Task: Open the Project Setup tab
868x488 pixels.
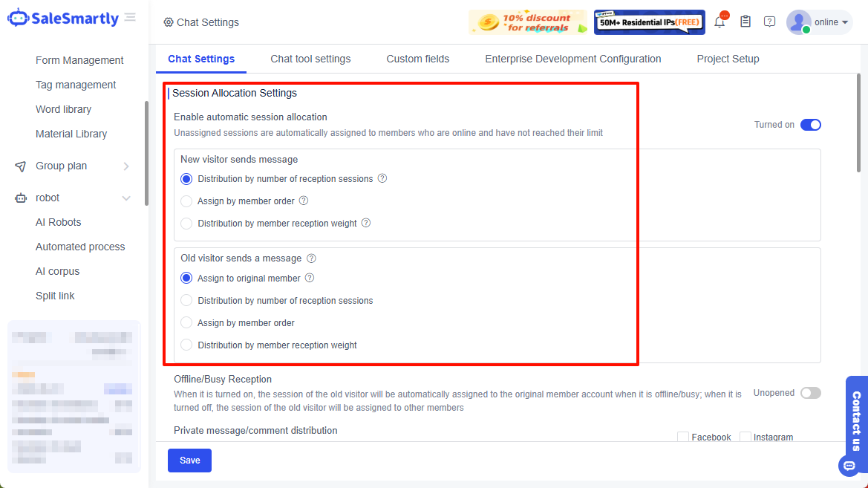Action: 728,58
